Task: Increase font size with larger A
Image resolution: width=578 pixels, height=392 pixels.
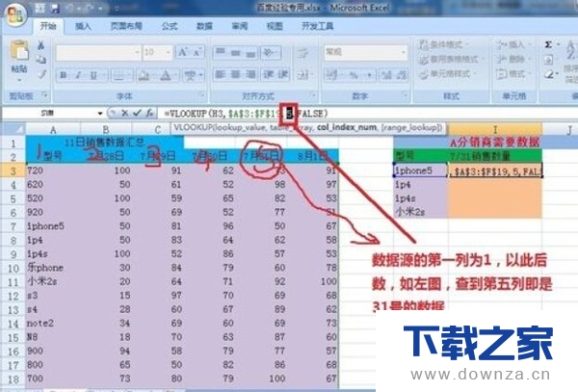Action: 183,52
